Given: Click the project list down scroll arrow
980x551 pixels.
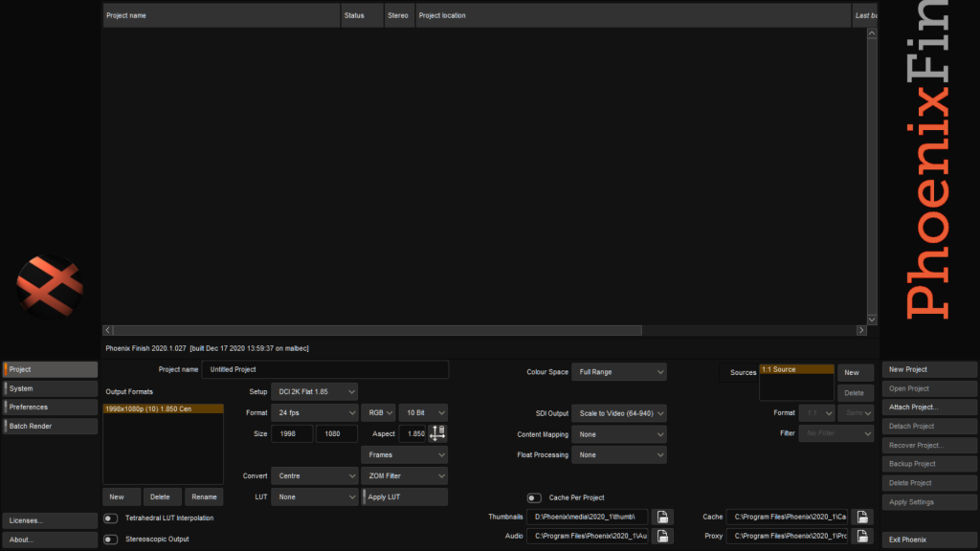Looking at the screenshot, I should pos(872,320).
